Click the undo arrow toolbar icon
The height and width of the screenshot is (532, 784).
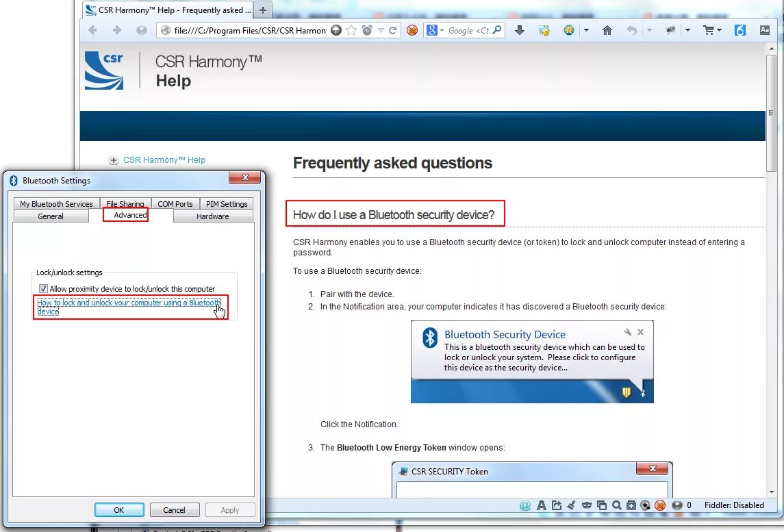coord(632,31)
